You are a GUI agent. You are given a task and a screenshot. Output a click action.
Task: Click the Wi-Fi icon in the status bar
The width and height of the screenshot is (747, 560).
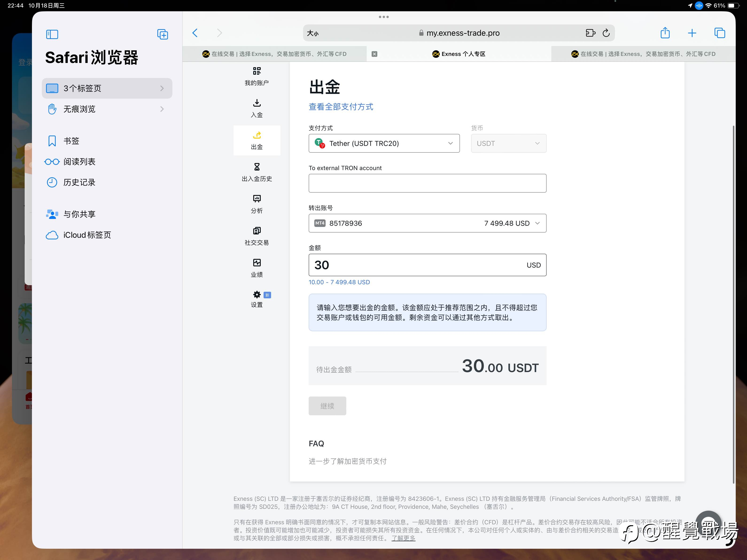[708, 5]
